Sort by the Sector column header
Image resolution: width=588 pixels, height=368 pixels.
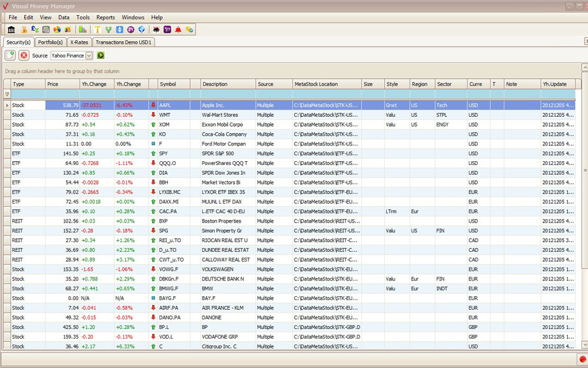pos(451,84)
